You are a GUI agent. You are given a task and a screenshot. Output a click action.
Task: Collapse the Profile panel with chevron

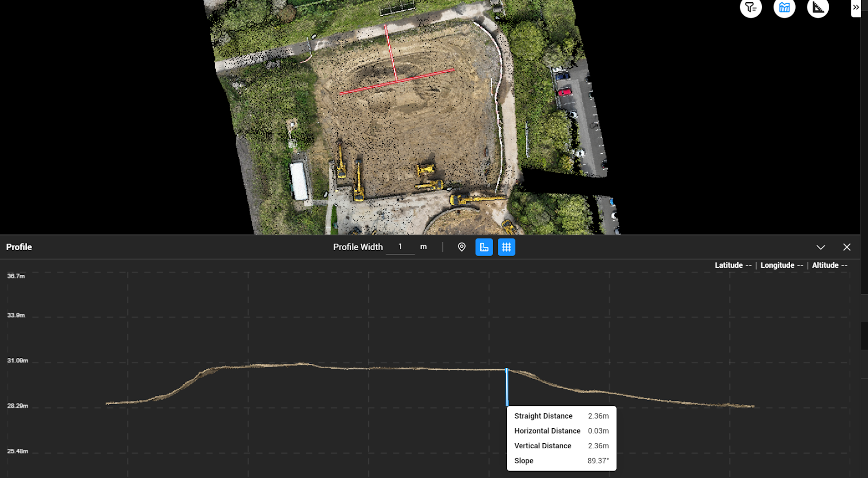pyautogui.click(x=821, y=247)
